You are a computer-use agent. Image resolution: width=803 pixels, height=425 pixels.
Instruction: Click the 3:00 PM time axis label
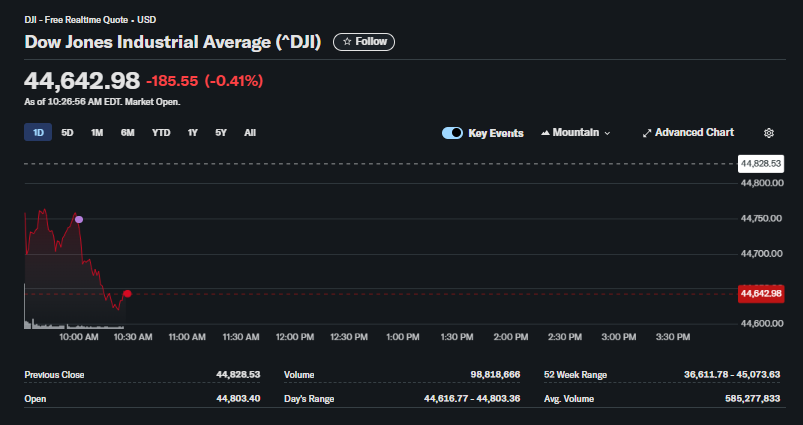click(619, 337)
